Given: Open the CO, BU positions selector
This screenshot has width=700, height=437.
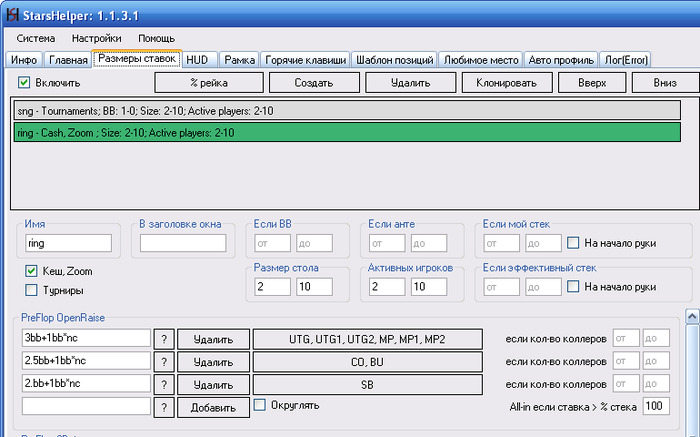Looking at the screenshot, I should [367, 362].
